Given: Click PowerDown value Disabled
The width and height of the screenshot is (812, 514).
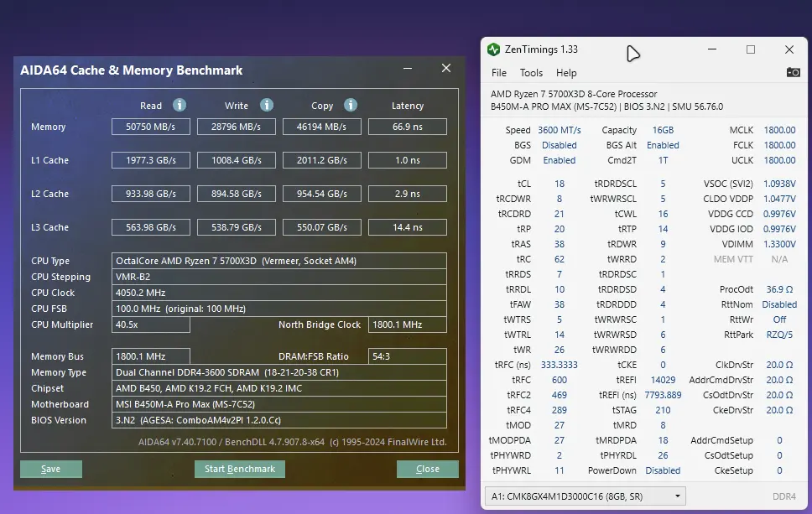Looking at the screenshot, I should click(663, 470).
